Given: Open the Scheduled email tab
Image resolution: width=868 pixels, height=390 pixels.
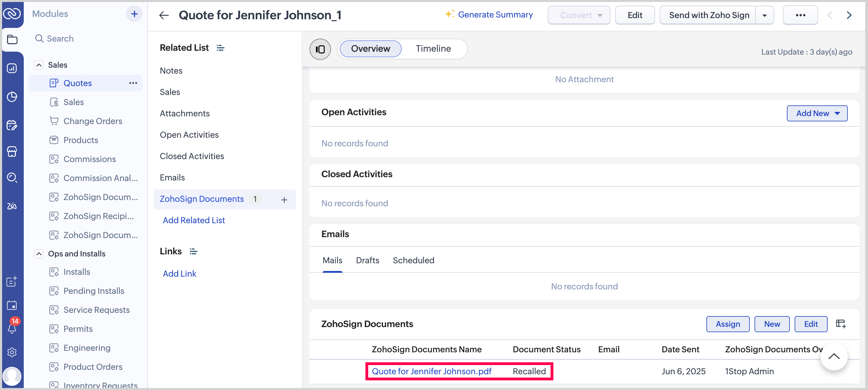Looking at the screenshot, I should [413, 260].
